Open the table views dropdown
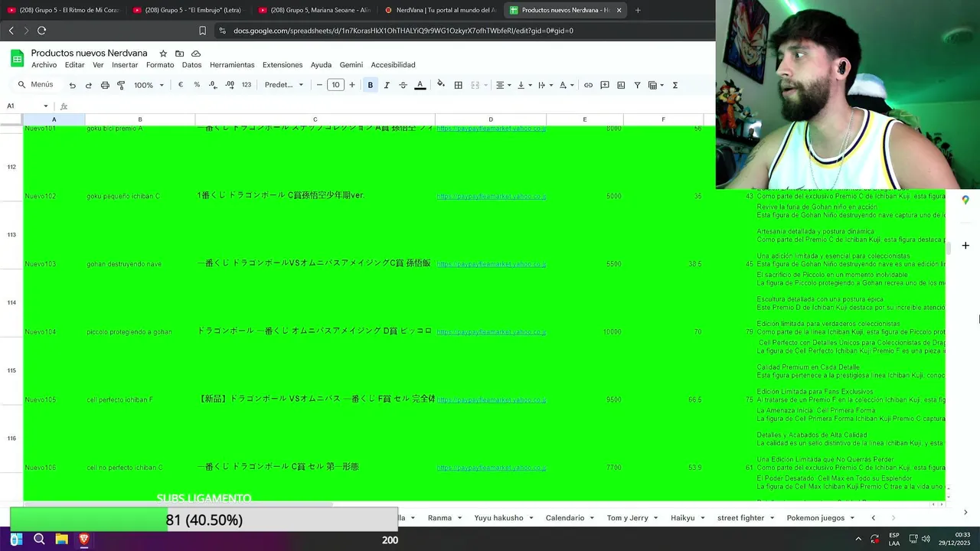The height and width of the screenshot is (551, 980). click(656, 85)
